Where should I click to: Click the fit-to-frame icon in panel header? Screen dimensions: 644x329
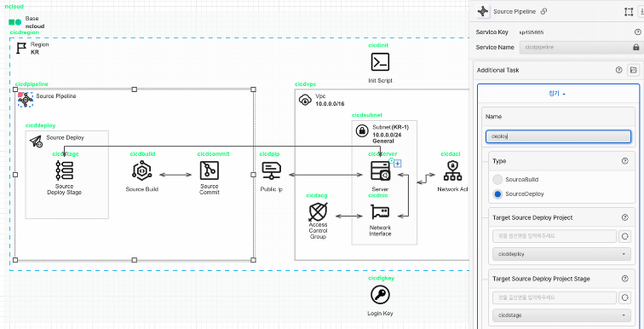(x=629, y=11)
